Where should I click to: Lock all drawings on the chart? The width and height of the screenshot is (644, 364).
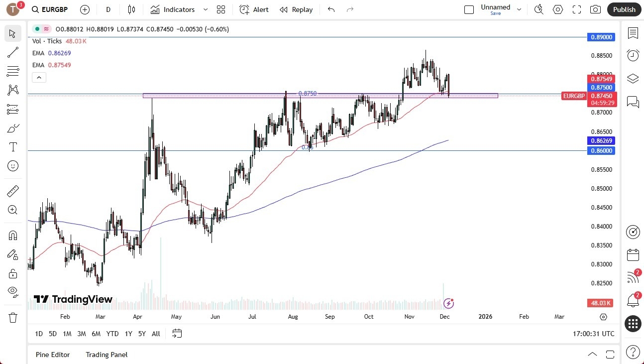(x=12, y=273)
